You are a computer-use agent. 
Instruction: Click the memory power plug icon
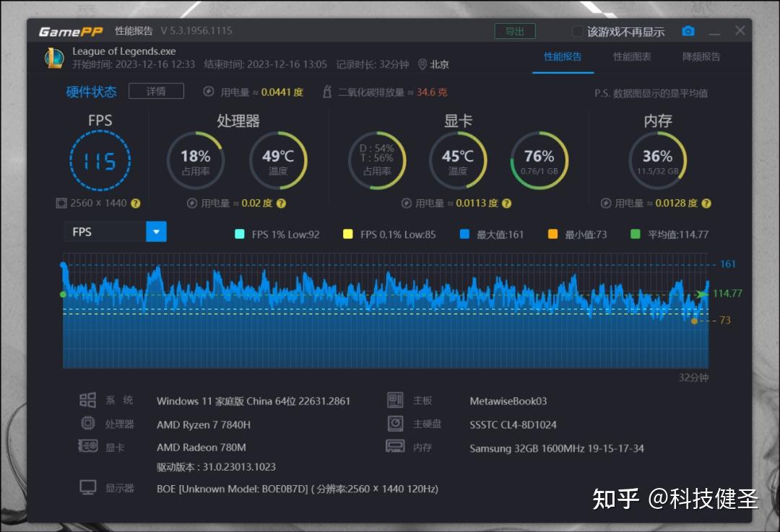click(606, 203)
